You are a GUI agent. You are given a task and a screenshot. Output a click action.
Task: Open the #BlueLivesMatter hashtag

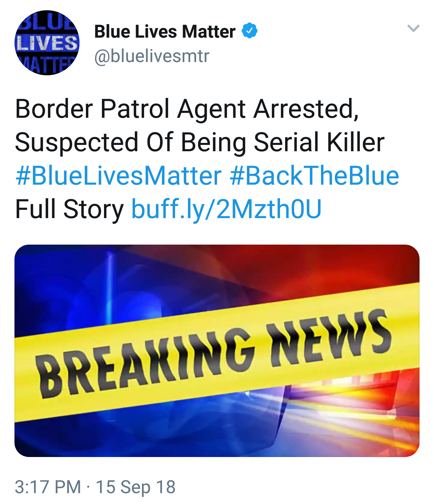tap(118, 176)
